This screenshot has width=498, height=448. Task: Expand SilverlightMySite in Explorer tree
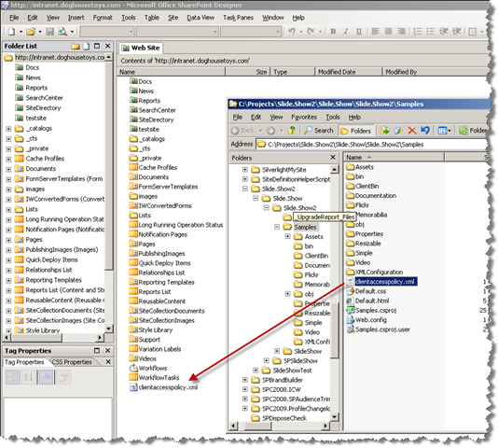click(245, 170)
